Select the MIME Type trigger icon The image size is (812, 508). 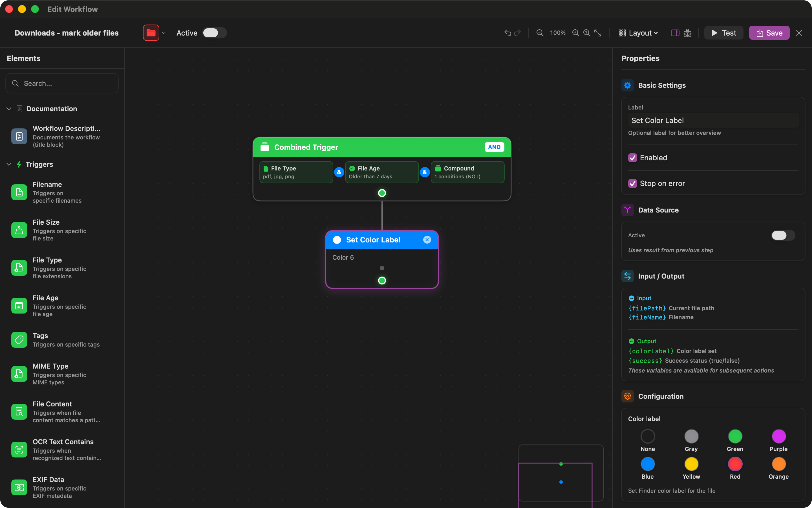(19, 374)
